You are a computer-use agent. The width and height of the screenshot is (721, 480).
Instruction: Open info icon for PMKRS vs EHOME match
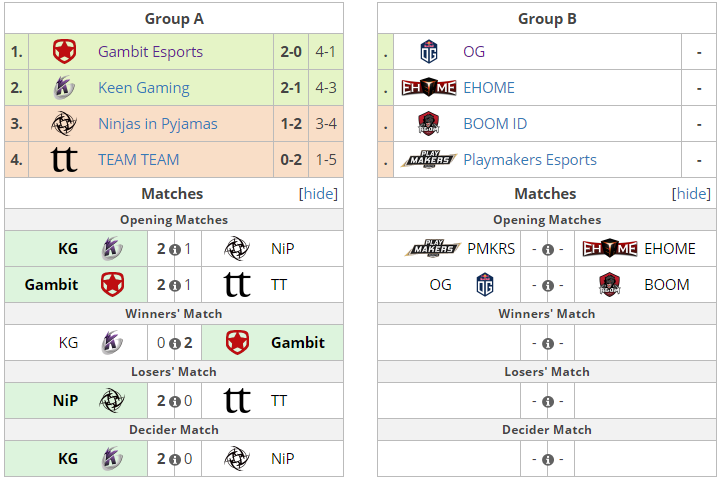[x=548, y=250]
